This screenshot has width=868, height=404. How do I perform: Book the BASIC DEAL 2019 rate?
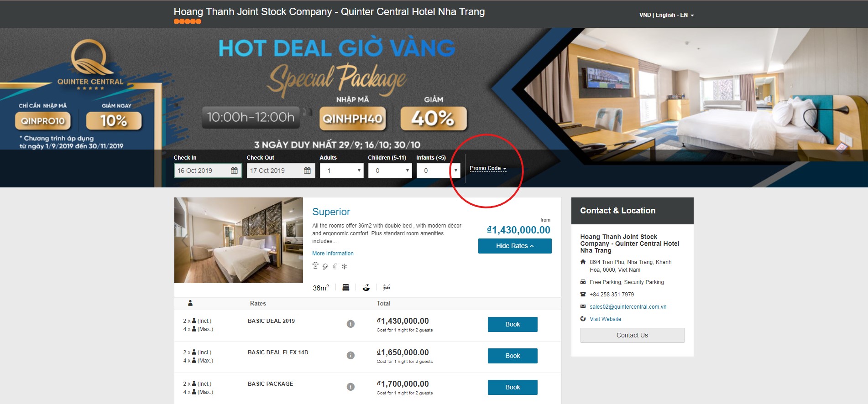pyautogui.click(x=512, y=324)
